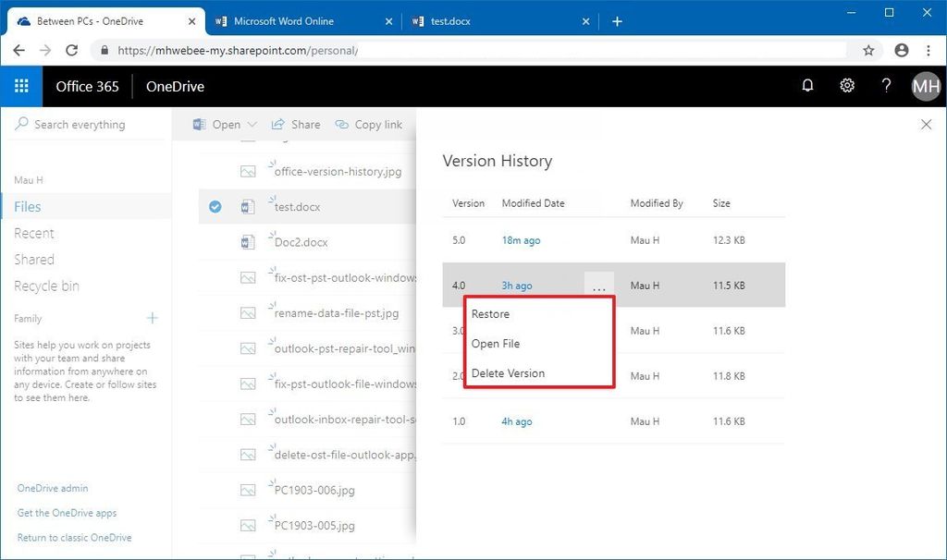Viewport: 947px width, 560px height.
Task: Expand the Open command dropdown arrow
Action: coord(251,124)
